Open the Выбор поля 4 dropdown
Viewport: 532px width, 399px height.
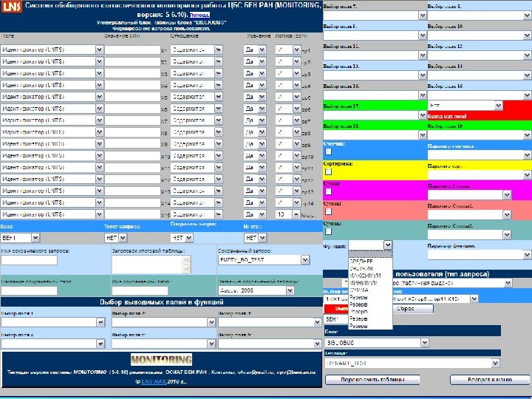53,344
